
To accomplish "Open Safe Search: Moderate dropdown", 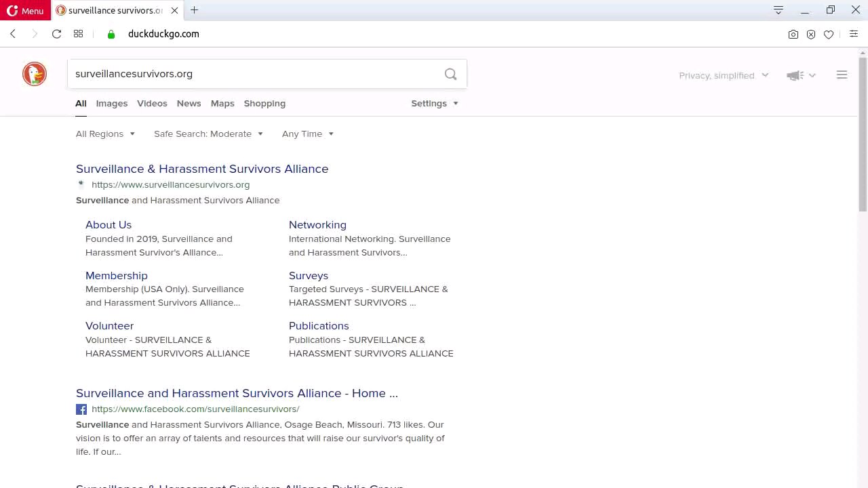I will click(x=208, y=134).
